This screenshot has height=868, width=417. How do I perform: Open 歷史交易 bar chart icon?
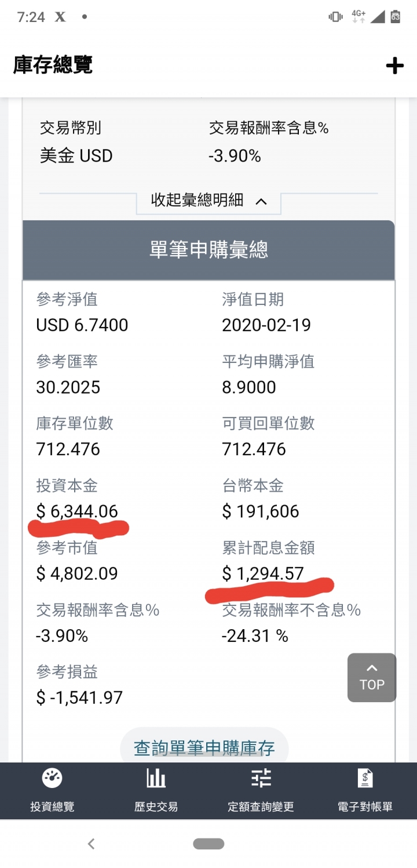pos(156,778)
